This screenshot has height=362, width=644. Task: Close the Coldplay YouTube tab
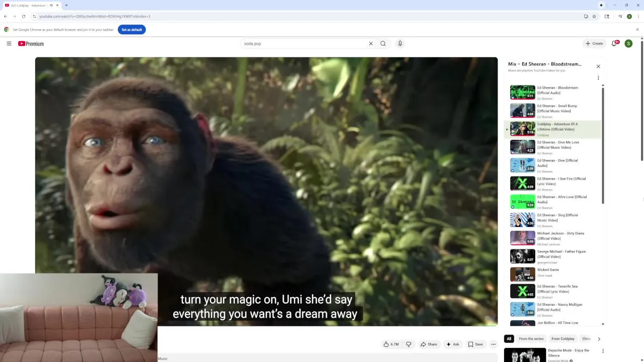coord(57,5)
